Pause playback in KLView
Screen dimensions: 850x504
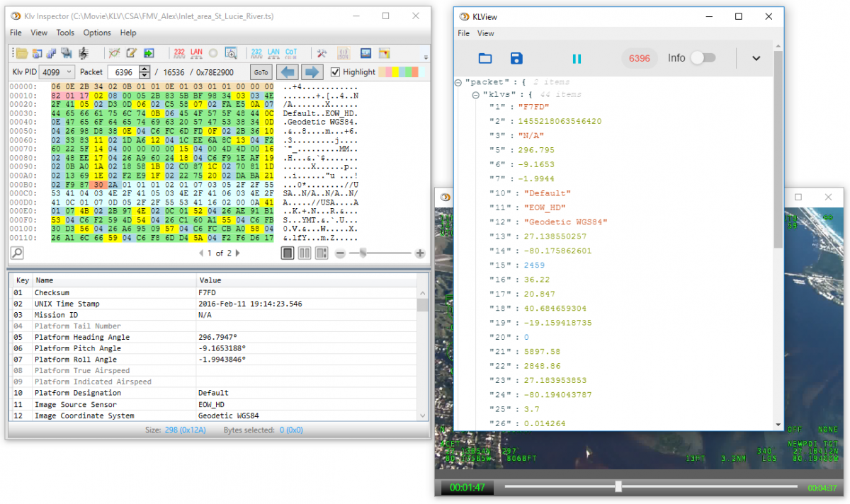pos(577,58)
